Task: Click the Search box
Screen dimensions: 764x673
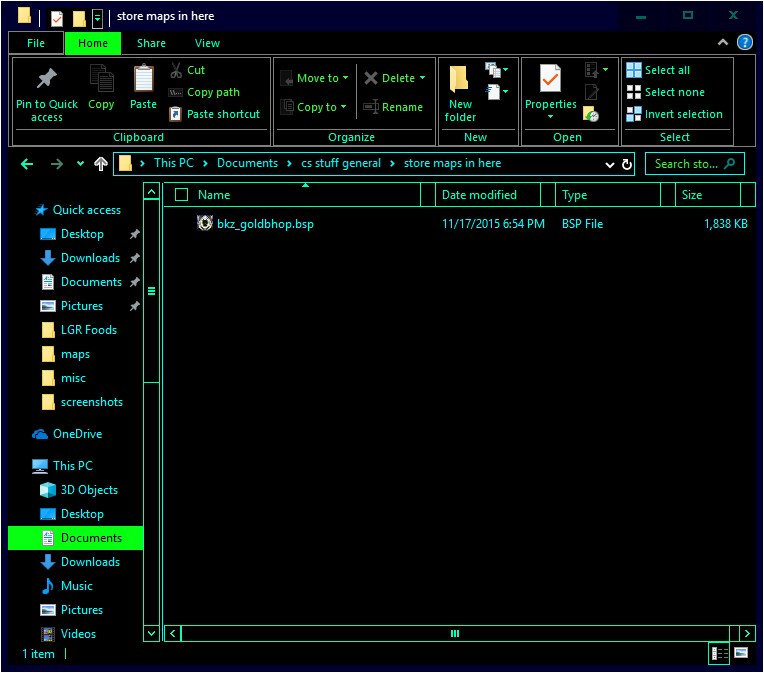Action: coord(694,164)
